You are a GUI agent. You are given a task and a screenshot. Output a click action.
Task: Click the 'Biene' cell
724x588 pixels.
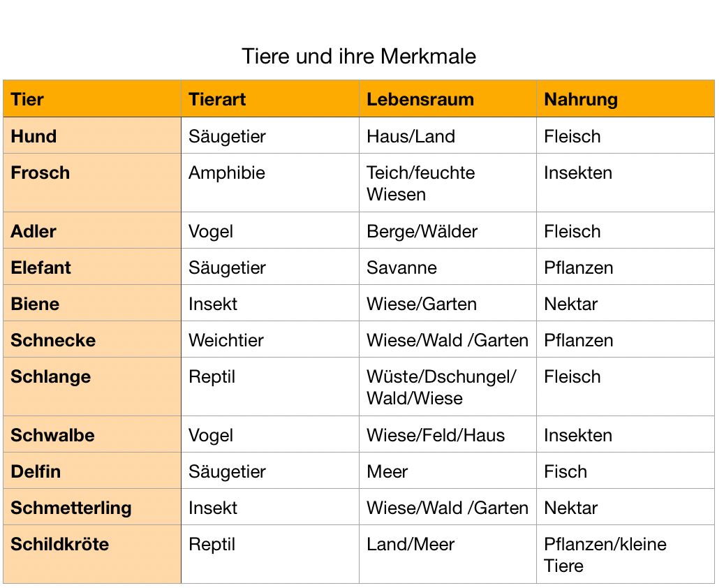click(x=91, y=304)
